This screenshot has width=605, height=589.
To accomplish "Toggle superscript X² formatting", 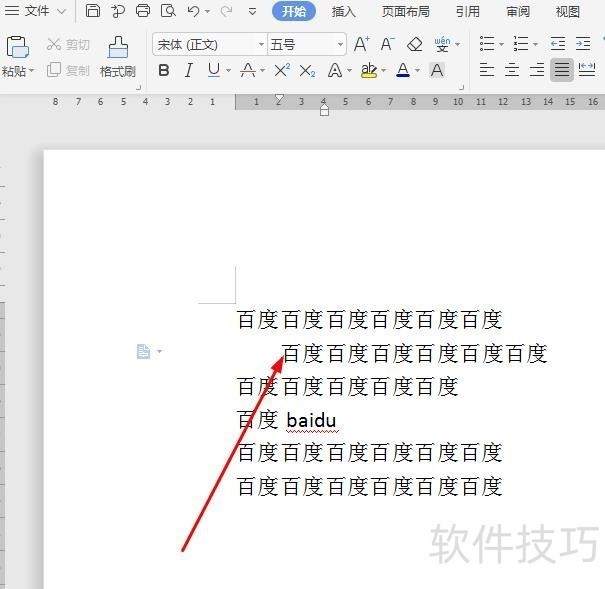I will click(x=282, y=71).
